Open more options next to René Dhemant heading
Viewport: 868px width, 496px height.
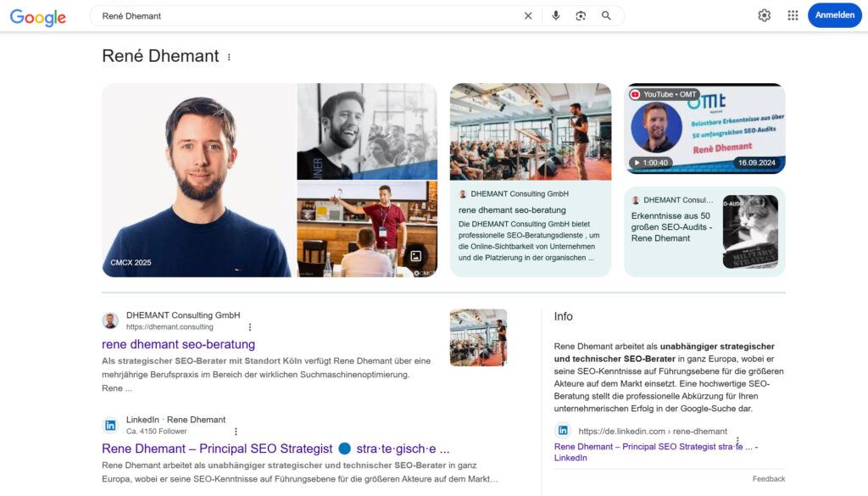tap(229, 57)
